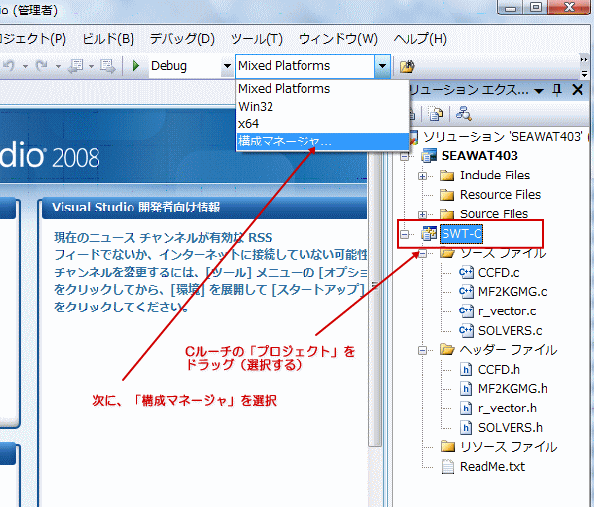Close the Solution Explorer panel
594x507 pixels.
[x=578, y=90]
